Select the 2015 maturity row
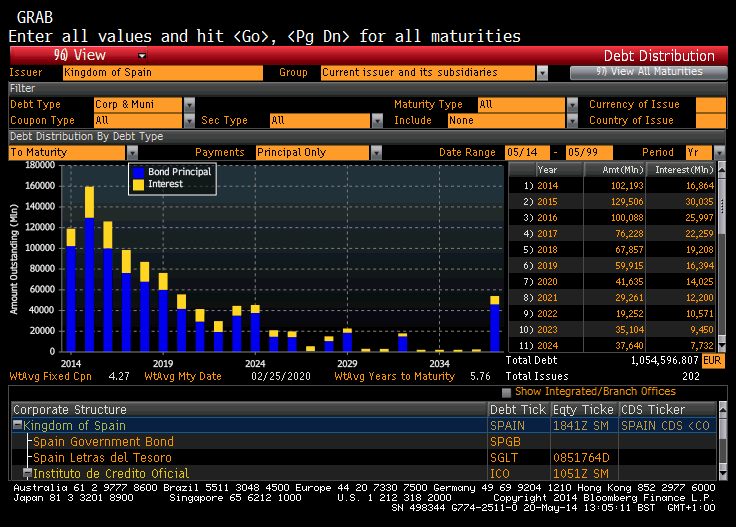 pos(612,202)
